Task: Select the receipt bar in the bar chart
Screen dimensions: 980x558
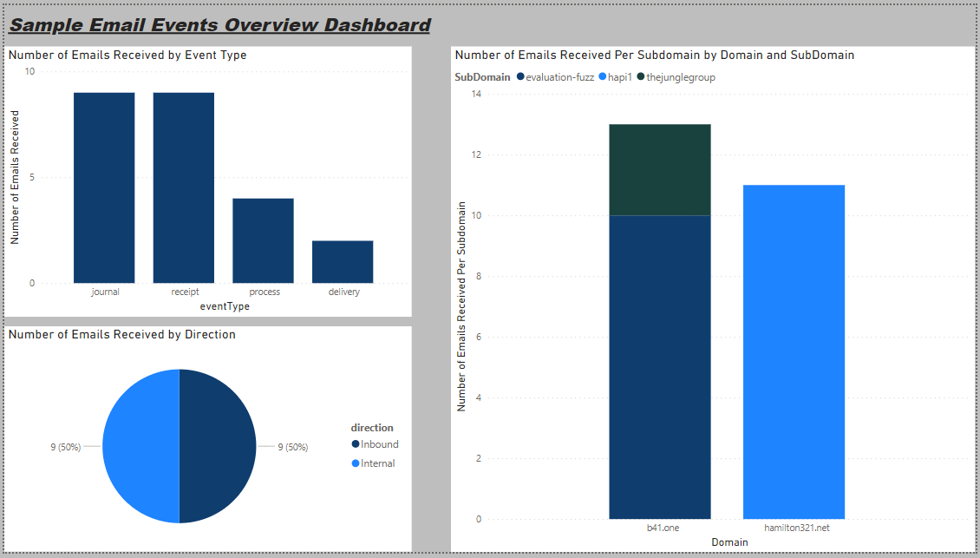Action: pyautogui.click(x=184, y=187)
